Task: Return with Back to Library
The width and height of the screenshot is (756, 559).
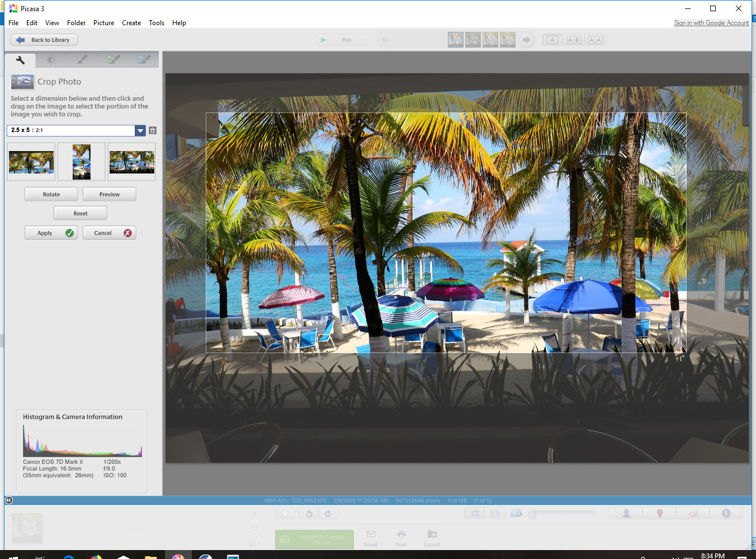Action: point(43,40)
